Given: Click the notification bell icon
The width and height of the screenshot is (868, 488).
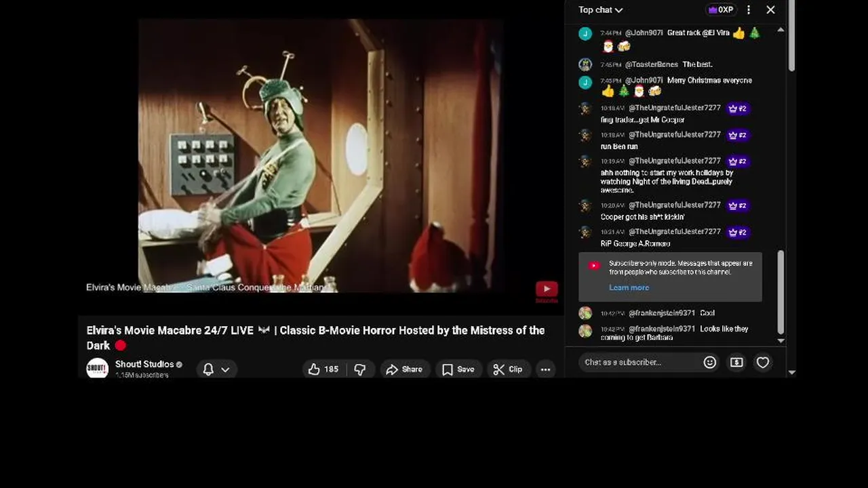Looking at the screenshot, I should pyautogui.click(x=208, y=369).
